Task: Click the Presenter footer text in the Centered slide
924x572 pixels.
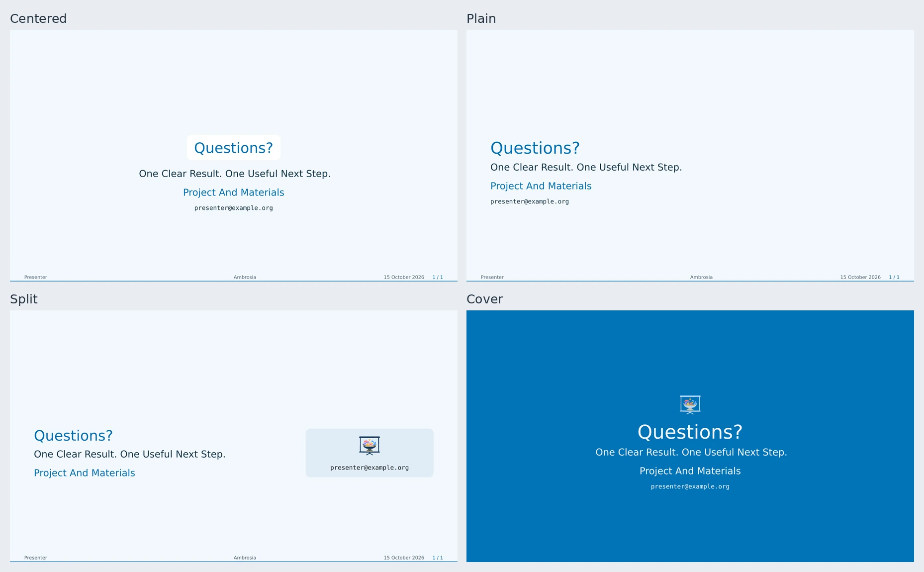Action: coord(36,277)
